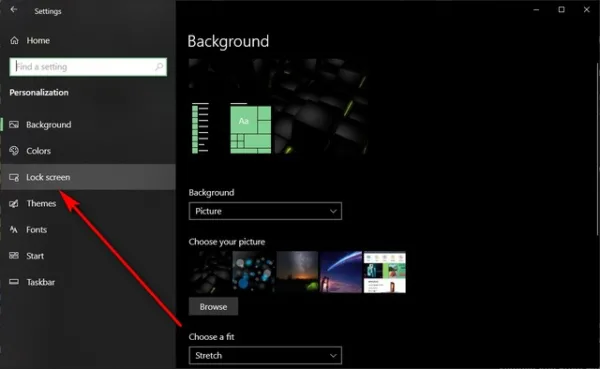Click the Home house icon
The width and height of the screenshot is (600, 369).
[x=14, y=40]
